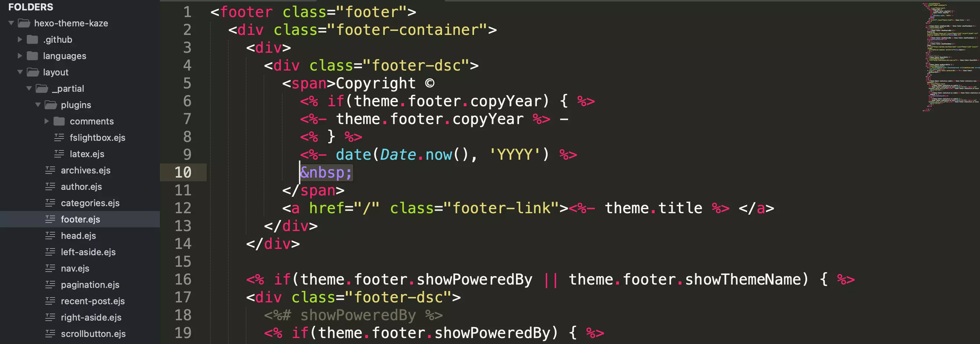Viewport: 980px width, 344px height.
Task: Select the comments folder name
Action: coord(92,121)
